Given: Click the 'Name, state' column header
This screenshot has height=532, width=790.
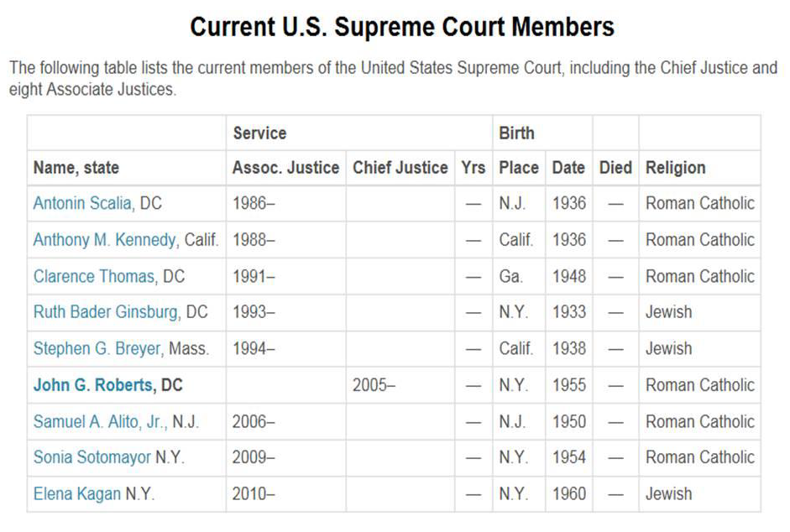Looking at the screenshot, I should [127, 168].
